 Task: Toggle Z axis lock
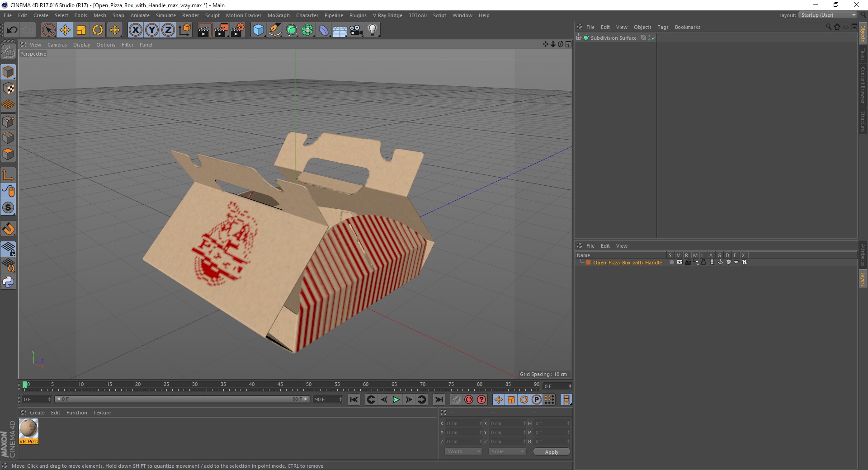(x=168, y=30)
